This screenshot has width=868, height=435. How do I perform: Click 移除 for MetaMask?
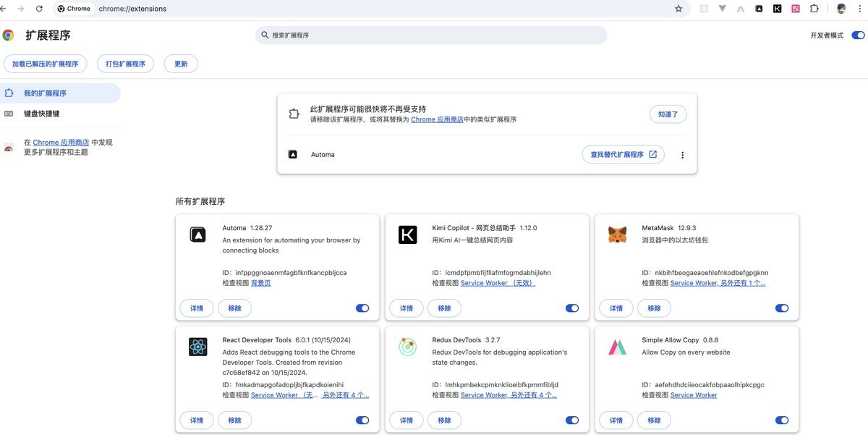(655, 308)
